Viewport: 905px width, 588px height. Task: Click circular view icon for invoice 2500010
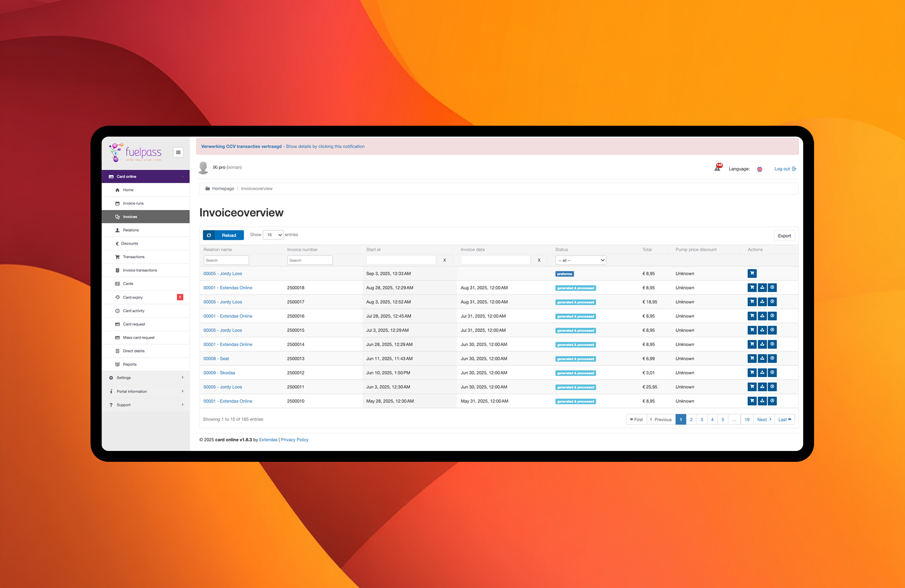point(772,401)
